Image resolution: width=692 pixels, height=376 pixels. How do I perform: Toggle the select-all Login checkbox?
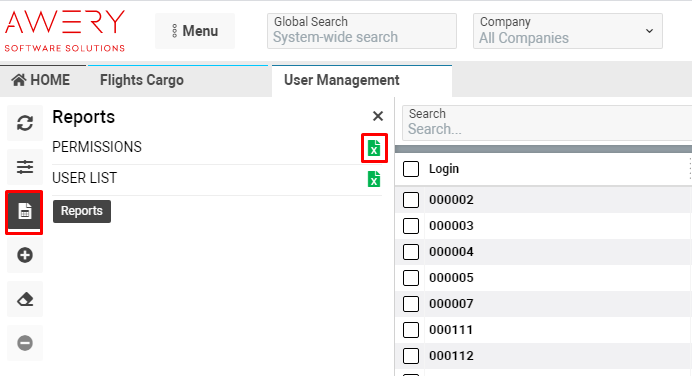click(411, 169)
